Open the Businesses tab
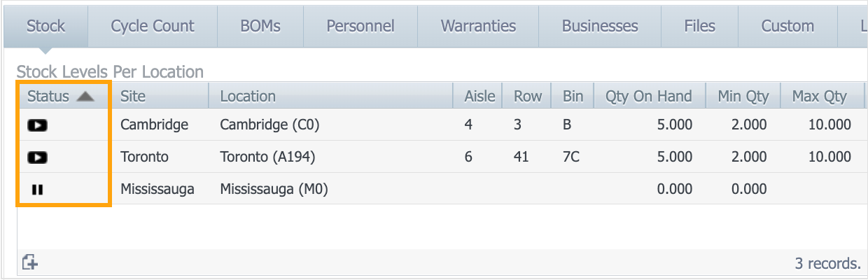 [600, 27]
